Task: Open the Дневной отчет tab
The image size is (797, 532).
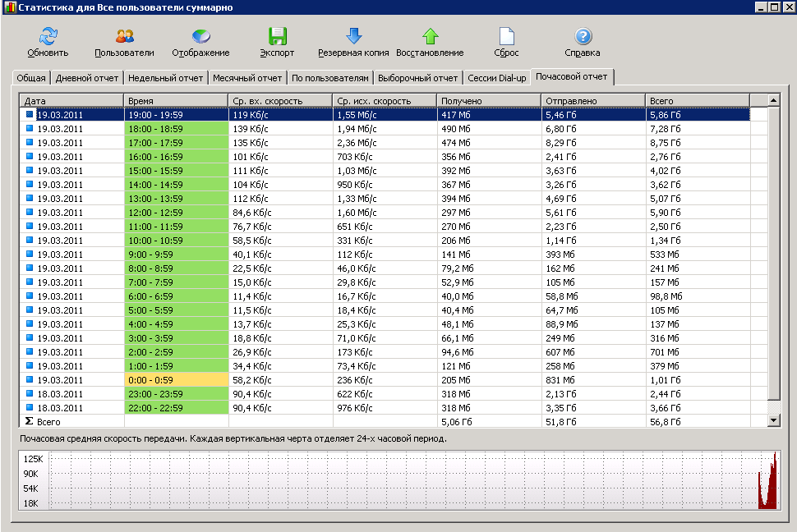Action: pyautogui.click(x=87, y=79)
